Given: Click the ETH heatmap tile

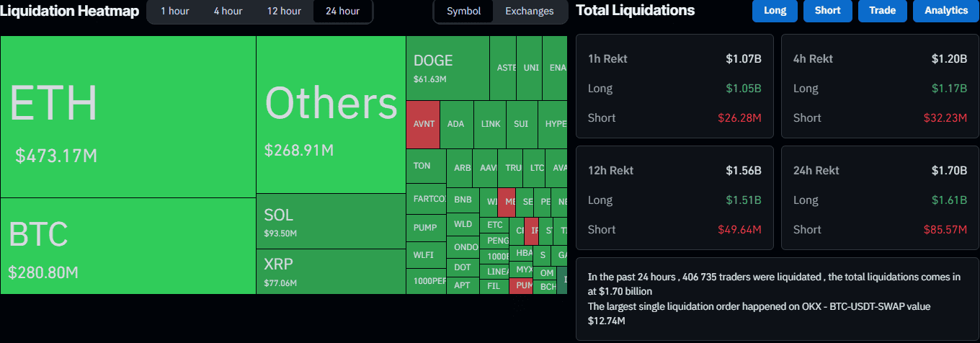Looking at the screenshot, I should tap(128, 117).
